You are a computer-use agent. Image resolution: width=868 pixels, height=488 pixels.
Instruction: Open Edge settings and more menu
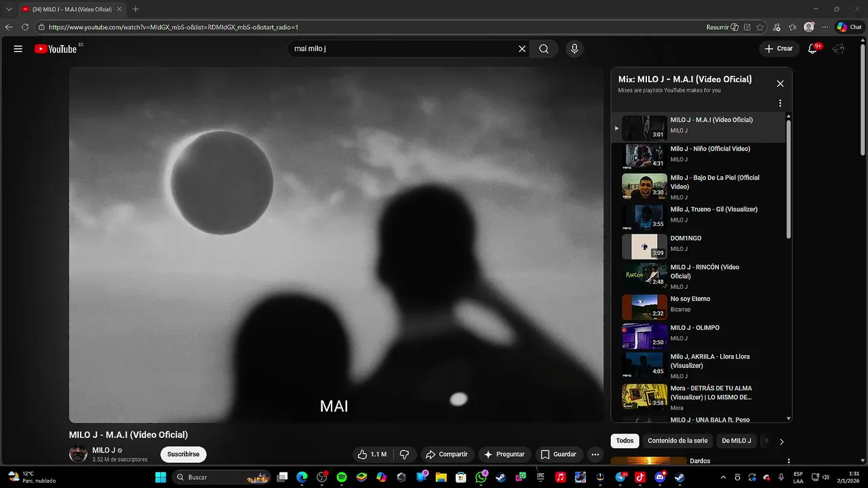click(825, 27)
